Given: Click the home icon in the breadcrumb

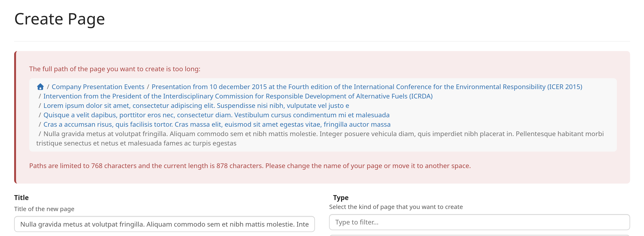Looking at the screenshot, I should [x=40, y=87].
